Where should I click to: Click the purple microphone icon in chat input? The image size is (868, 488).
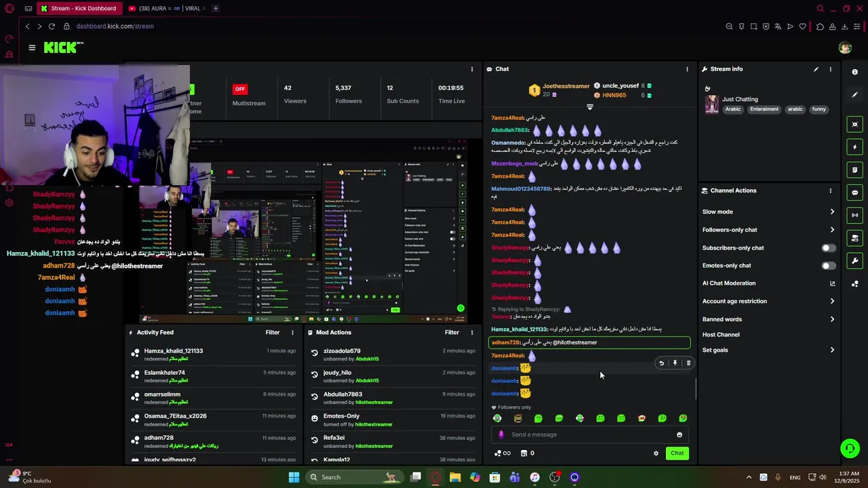tap(501, 434)
